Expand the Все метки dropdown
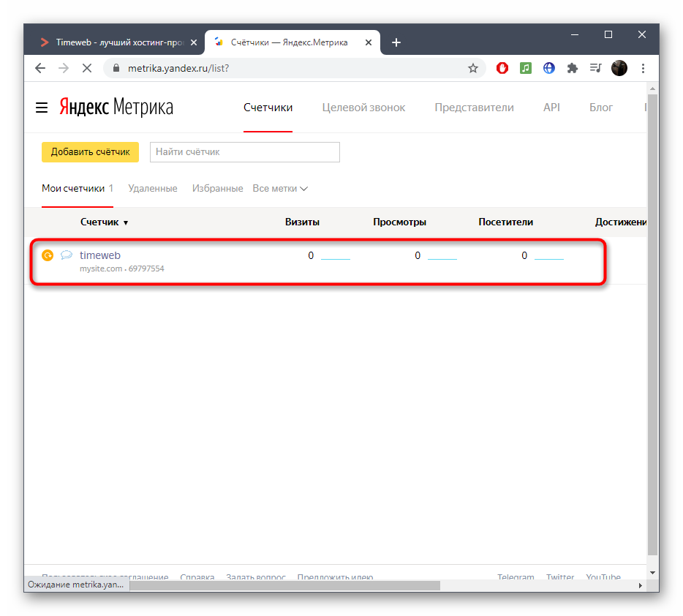Image resolution: width=683 pixels, height=616 pixels. coord(280,189)
